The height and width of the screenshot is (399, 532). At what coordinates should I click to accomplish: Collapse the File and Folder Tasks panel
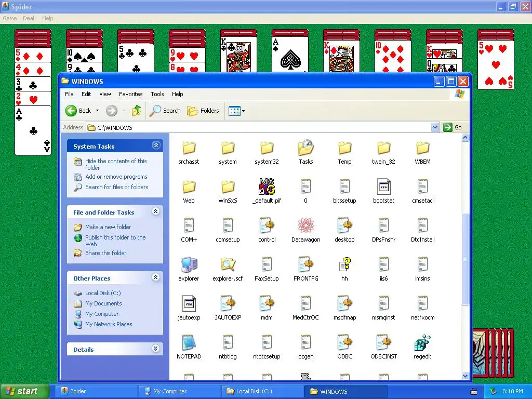pyautogui.click(x=156, y=211)
